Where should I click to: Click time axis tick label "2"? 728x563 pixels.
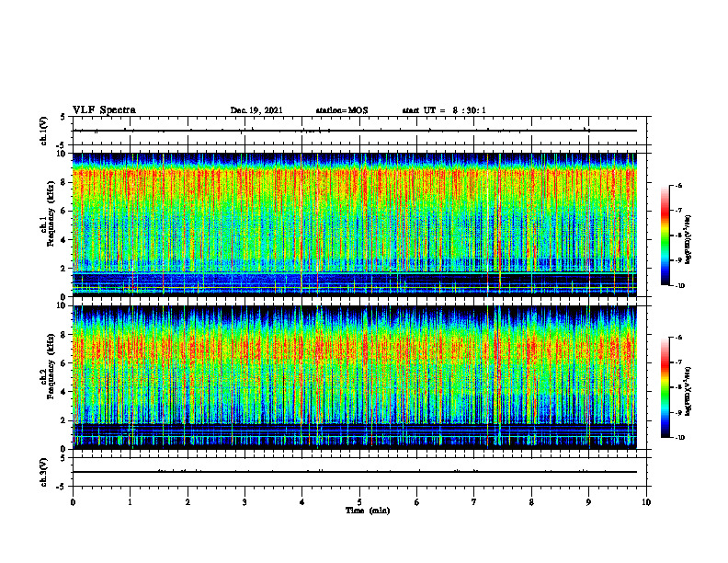(x=188, y=502)
